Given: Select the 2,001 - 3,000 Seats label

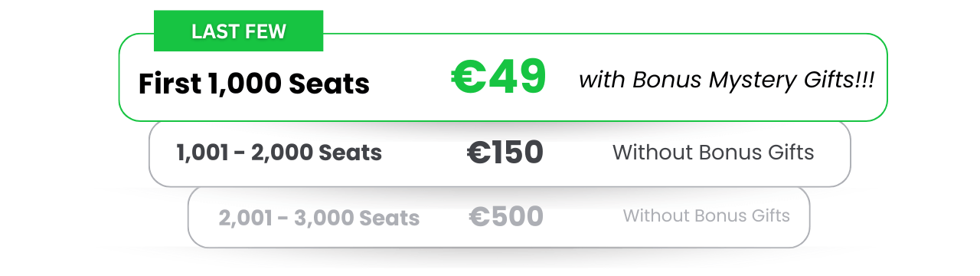Looking at the screenshot, I should click(318, 218).
